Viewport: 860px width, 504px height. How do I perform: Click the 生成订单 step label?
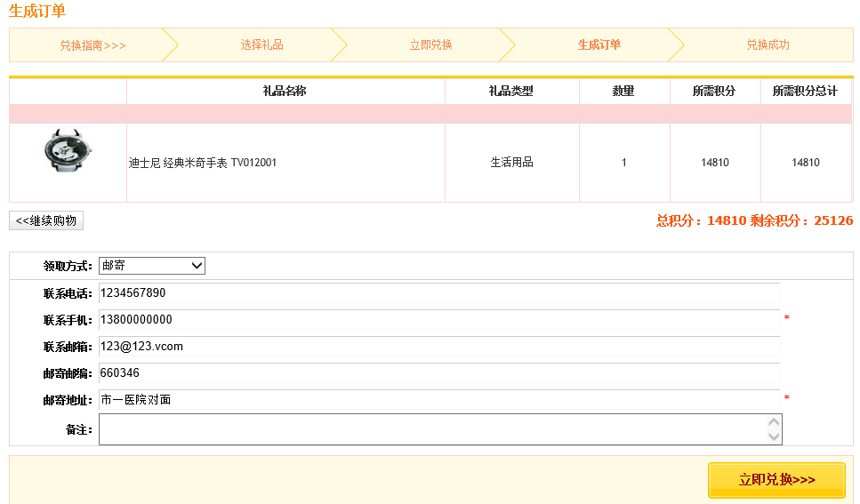tap(599, 45)
